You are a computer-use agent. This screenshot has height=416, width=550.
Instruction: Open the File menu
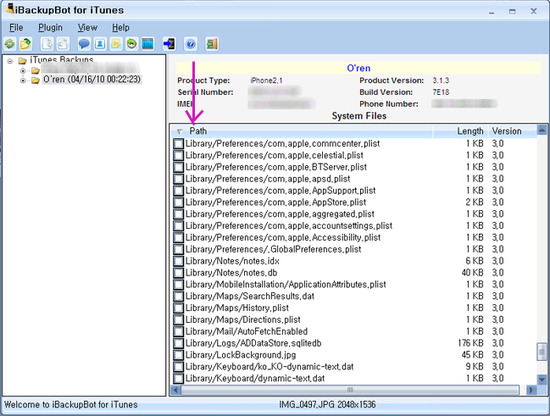click(x=16, y=27)
